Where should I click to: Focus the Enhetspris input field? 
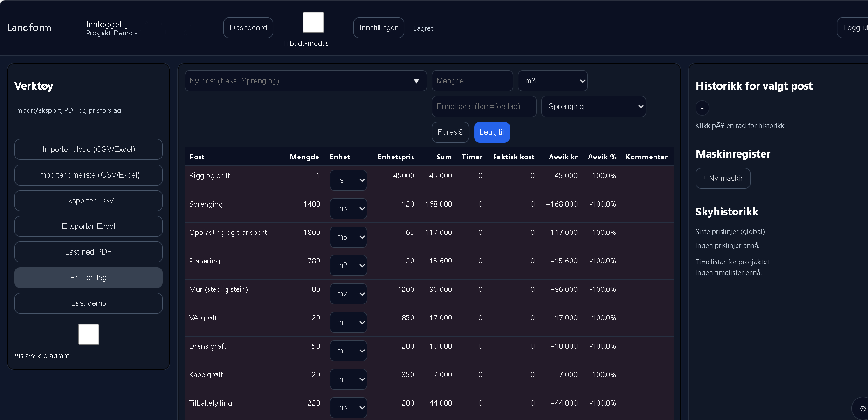tap(483, 107)
